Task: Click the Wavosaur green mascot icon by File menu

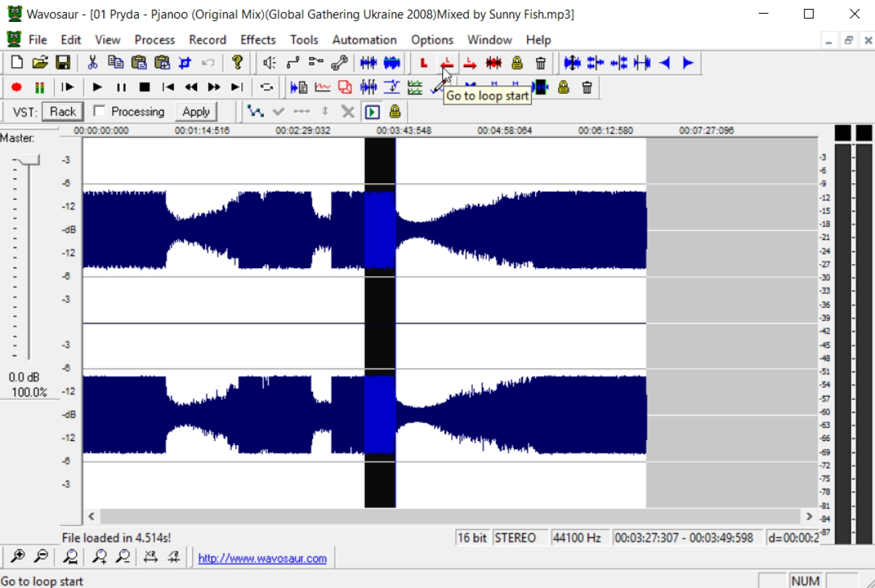Action: point(14,39)
